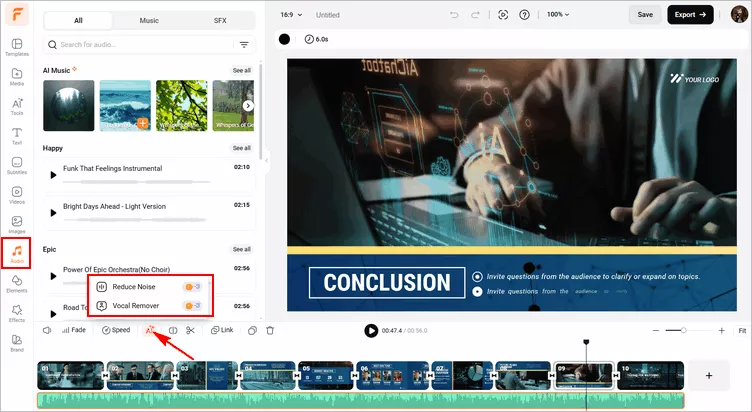Advance the AI Music carousel arrow
This screenshot has width=752, height=412.
coord(248,106)
